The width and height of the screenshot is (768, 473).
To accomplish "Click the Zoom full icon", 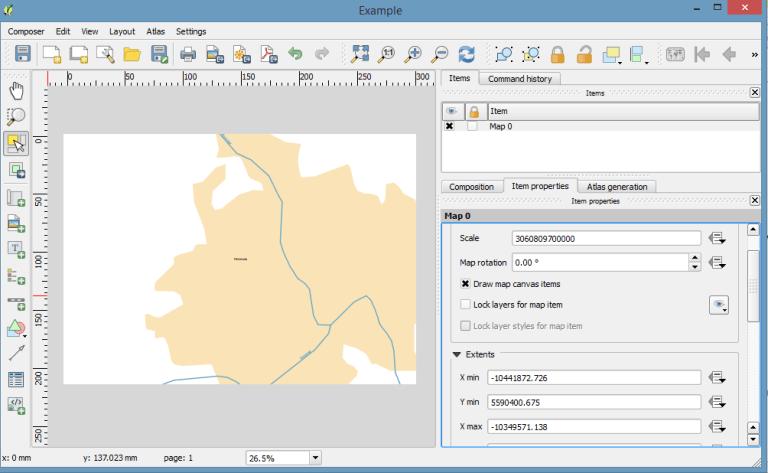I will coord(360,54).
